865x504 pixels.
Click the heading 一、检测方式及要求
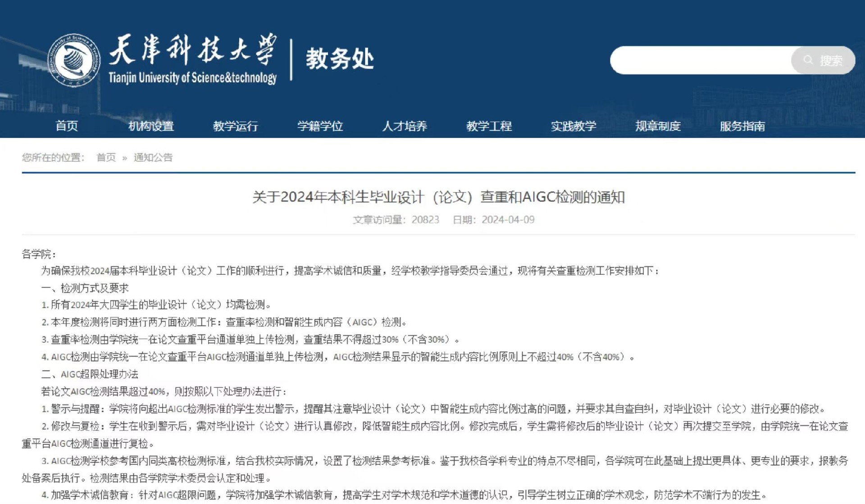coord(85,288)
